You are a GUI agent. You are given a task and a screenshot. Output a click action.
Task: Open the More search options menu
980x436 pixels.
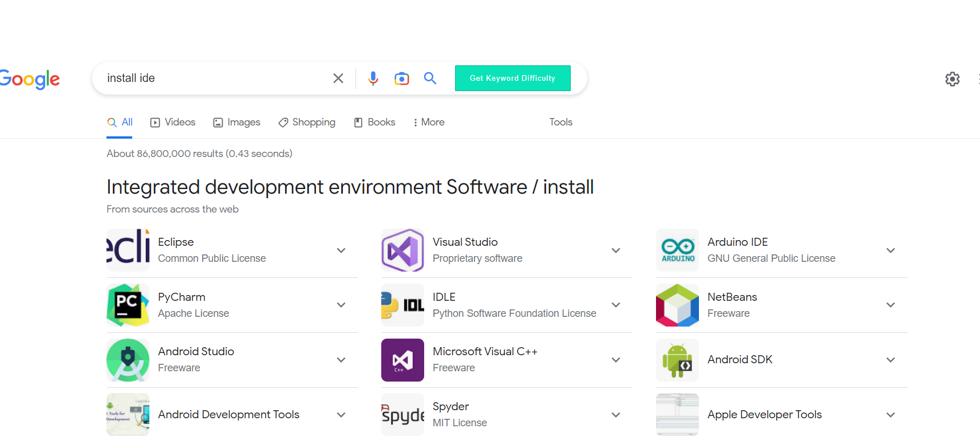click(x=429, y=122)
